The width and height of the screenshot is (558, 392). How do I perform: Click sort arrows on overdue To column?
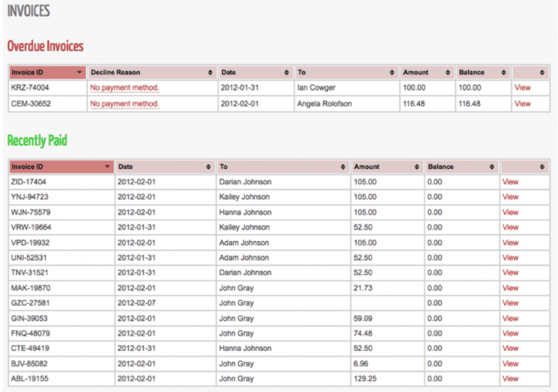tap(392, 73)
